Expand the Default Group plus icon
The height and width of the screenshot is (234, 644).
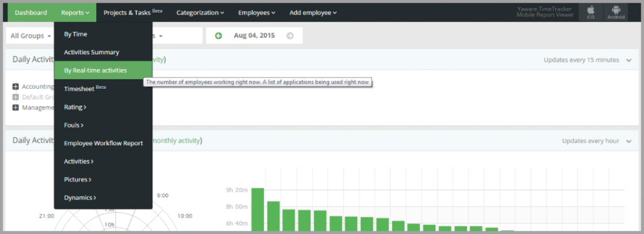[16, 97]
